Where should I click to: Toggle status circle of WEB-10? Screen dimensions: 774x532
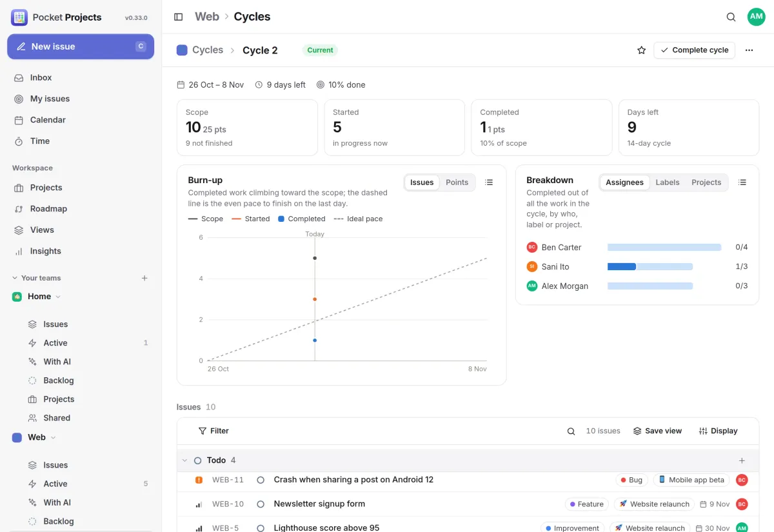click(x=261, y=504)
